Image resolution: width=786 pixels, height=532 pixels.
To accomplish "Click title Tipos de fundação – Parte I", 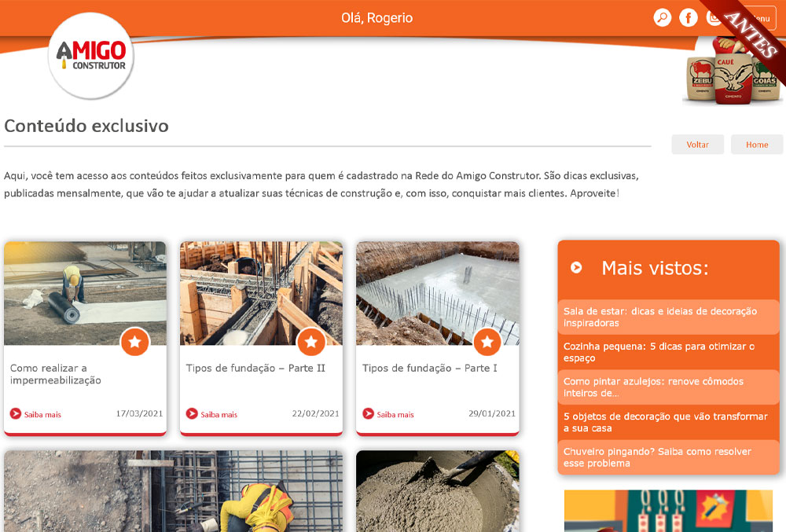I will (430, 369).
